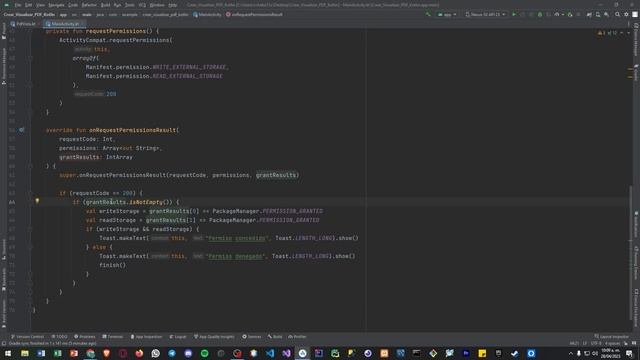Screen dimensions: 640x360
Task: Click the override gutter icon beside onRequestPermissionsResult
Action: click(x=21, y=130)
